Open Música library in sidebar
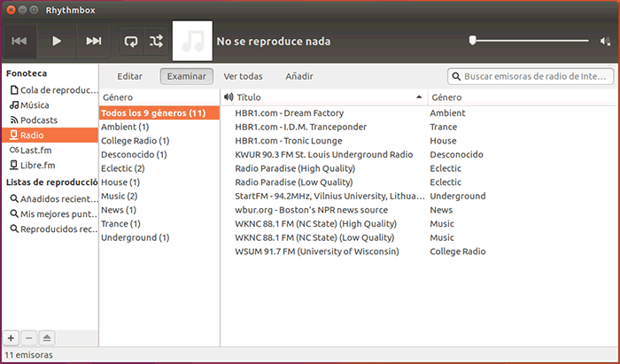Screen dimensions: 620x364 click(x=50, y=105)
